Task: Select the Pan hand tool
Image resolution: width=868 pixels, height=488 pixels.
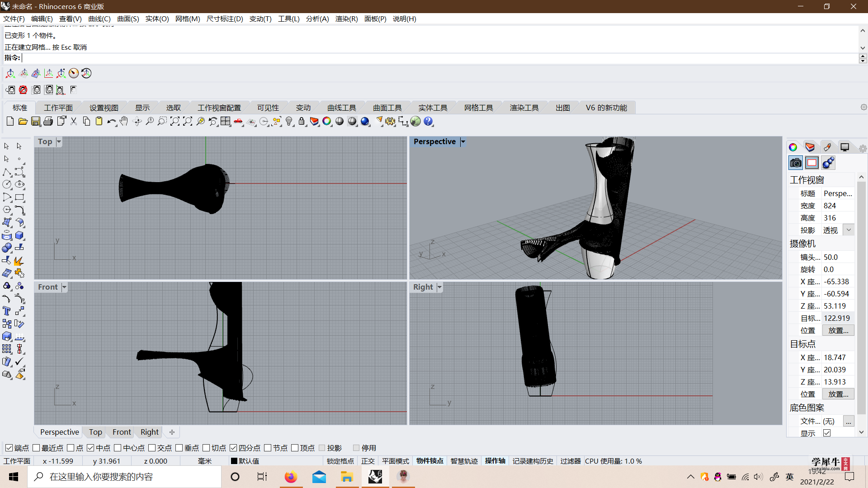Action: pos(124,121)
